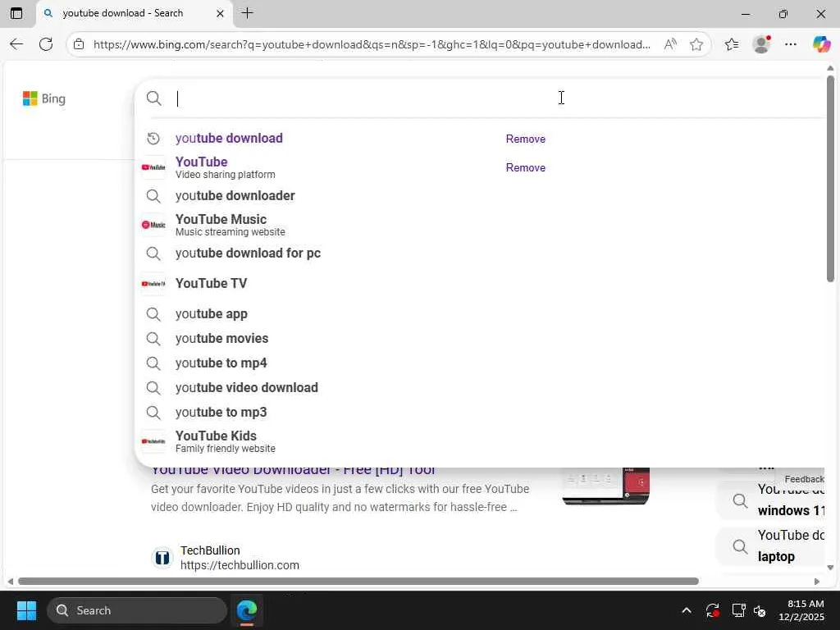Go back to the previous page

point(16,44)
